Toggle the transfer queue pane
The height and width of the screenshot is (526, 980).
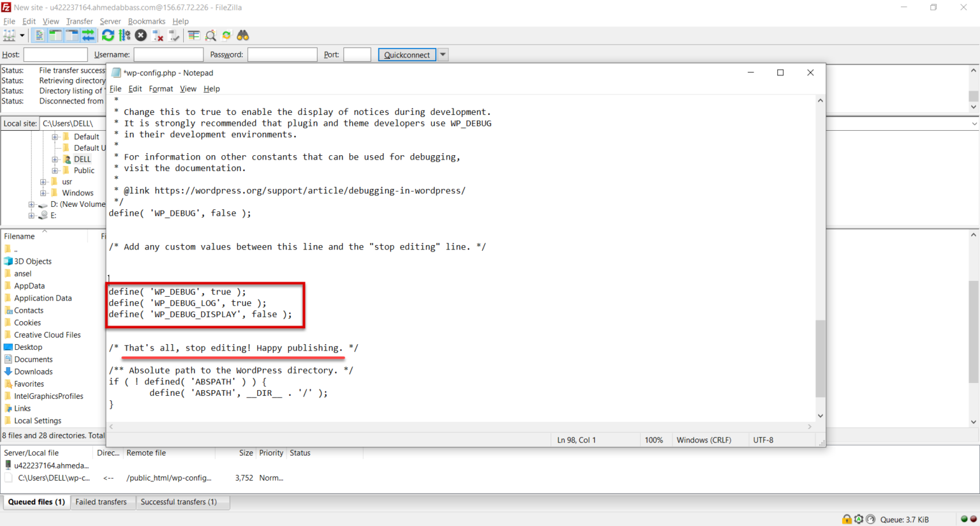(x=89, y=35)
